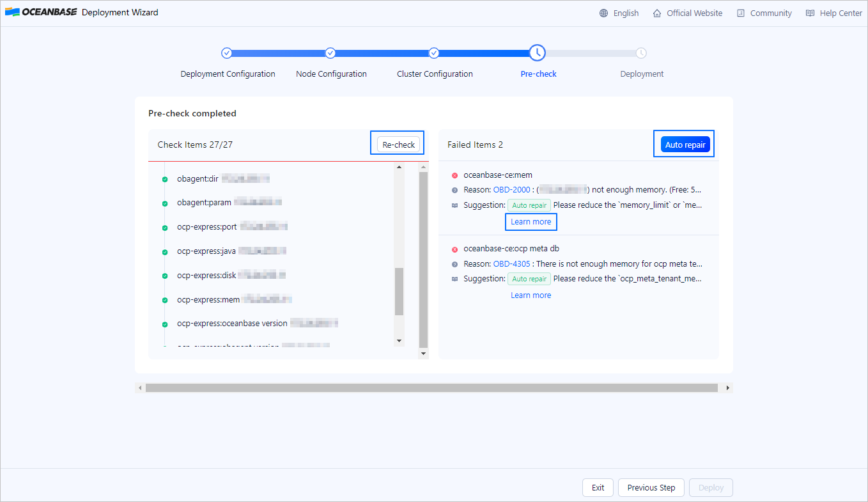Click the reason icon beside OBD-4305

[454, 263]
